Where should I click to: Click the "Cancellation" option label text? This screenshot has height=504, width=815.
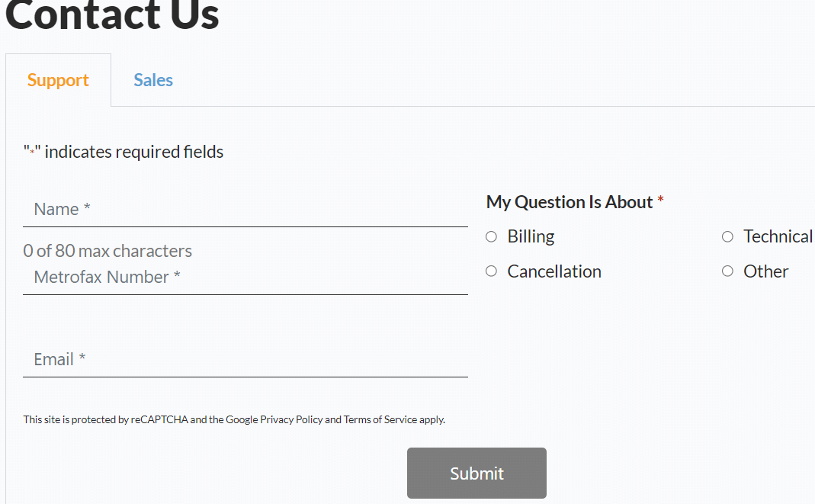(554, 271)
